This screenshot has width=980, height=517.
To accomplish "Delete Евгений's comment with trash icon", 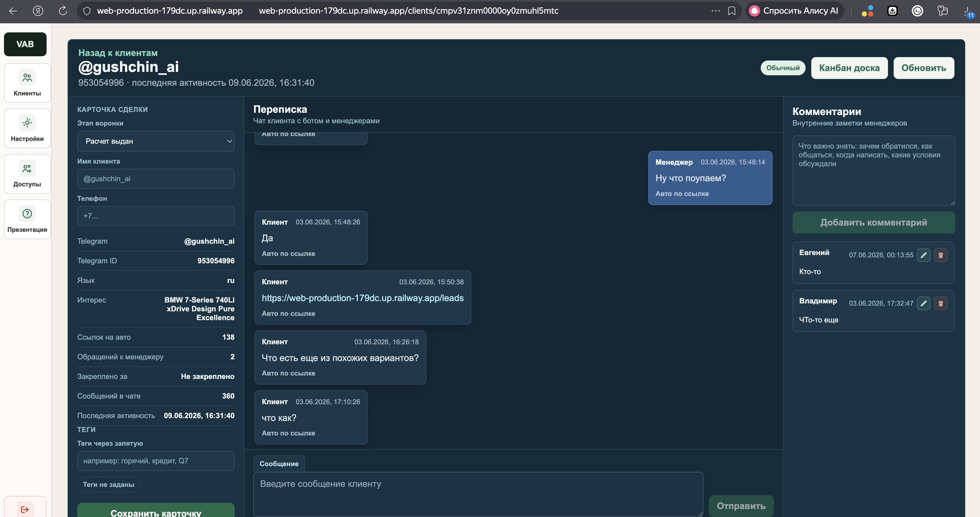I will tap(941, 255).
